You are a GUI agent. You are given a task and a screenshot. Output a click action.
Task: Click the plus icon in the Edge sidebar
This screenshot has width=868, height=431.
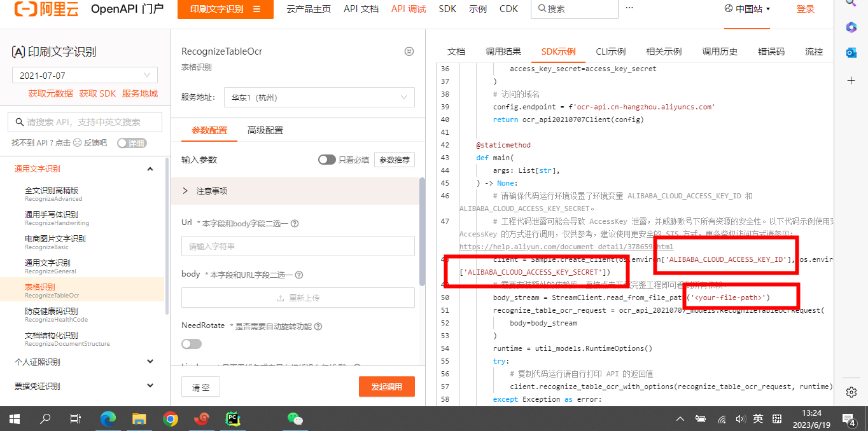(x=851, y=81)
